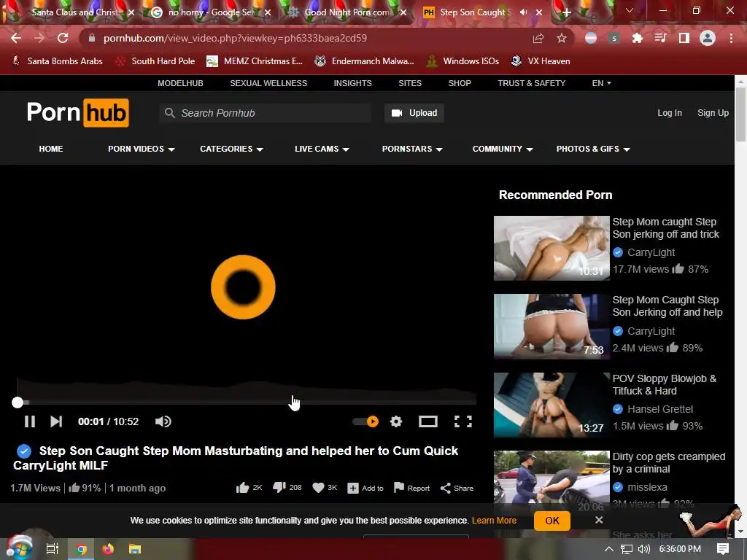Expand the PHOTOS & GIFS dropdown

point(592,149)
